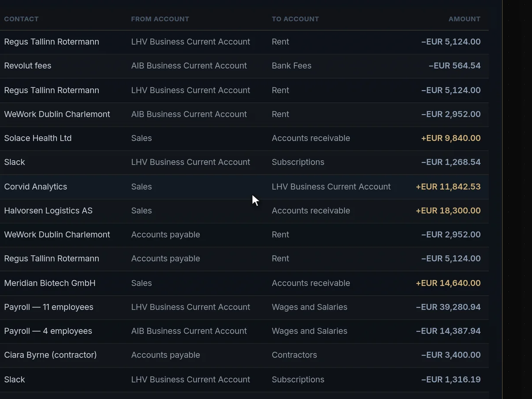
Task: Click Subscriptions in the –EUR 1,316.19 row
Action: click(x=298, y=379)
